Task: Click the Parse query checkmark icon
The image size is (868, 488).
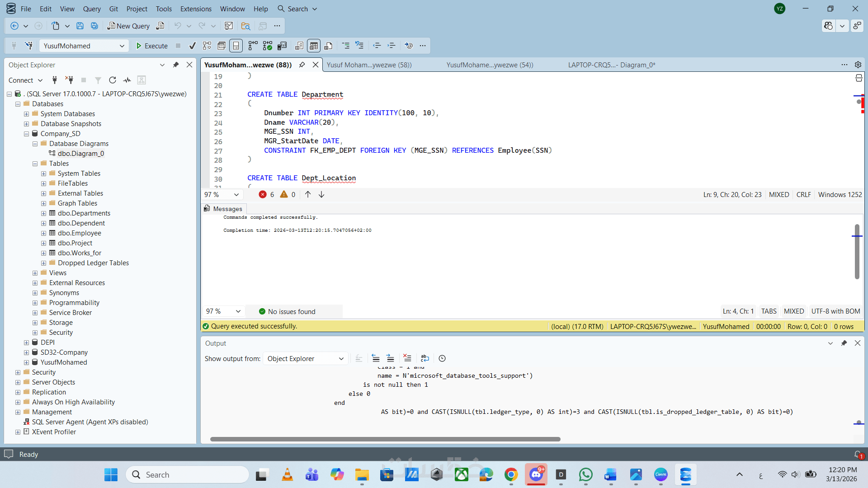Action: (x=193, y=46)
